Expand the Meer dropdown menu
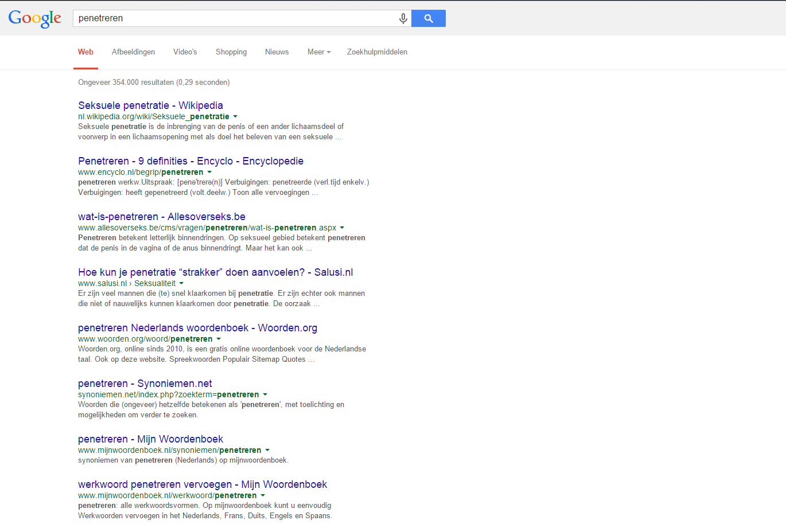Viewport: 786px width, 532px height. pos(319,52)
